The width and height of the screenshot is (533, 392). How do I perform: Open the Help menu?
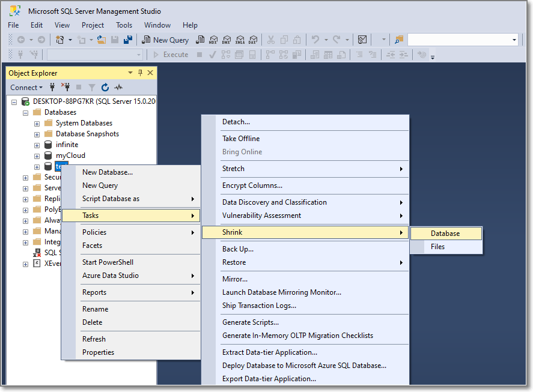pos(190,25)
